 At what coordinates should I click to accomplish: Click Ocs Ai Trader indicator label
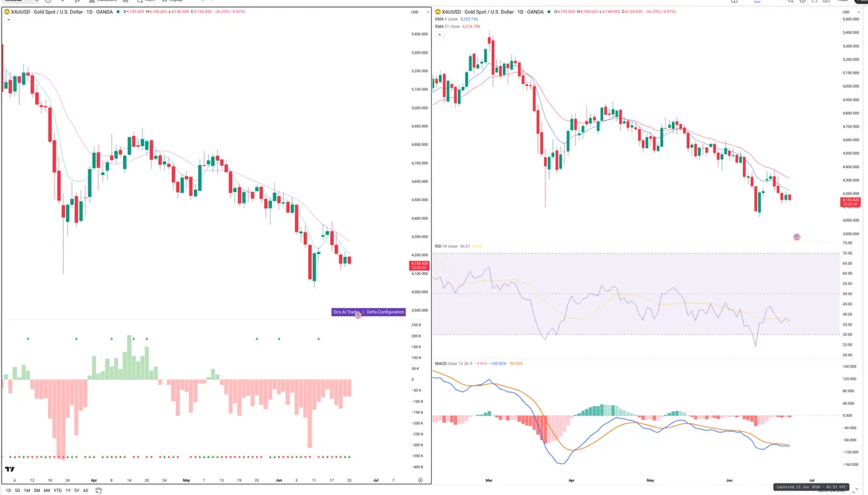[346, 312]
